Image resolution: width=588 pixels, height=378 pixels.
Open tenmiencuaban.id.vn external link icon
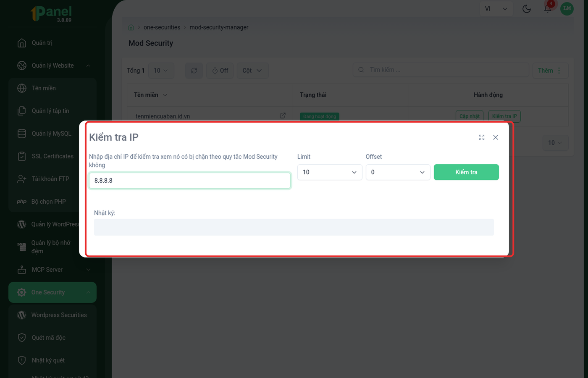coord(283,115)
